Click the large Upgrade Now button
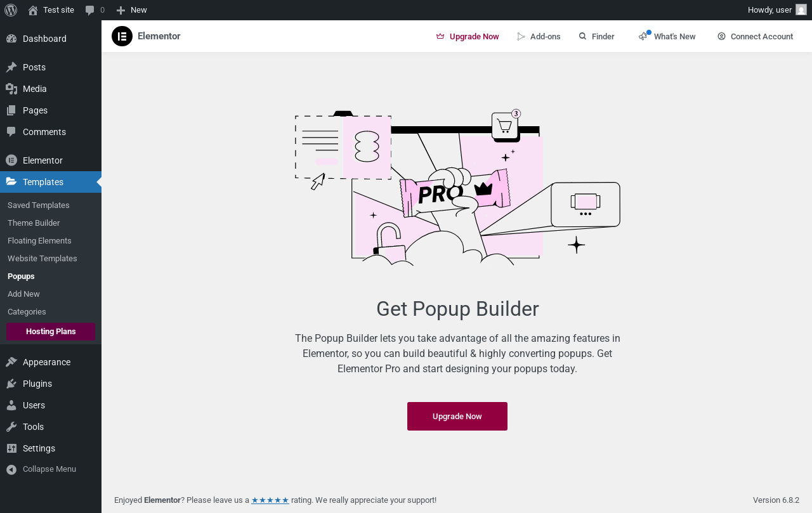This screenshot has width=812, height=513. pos(457,416)
